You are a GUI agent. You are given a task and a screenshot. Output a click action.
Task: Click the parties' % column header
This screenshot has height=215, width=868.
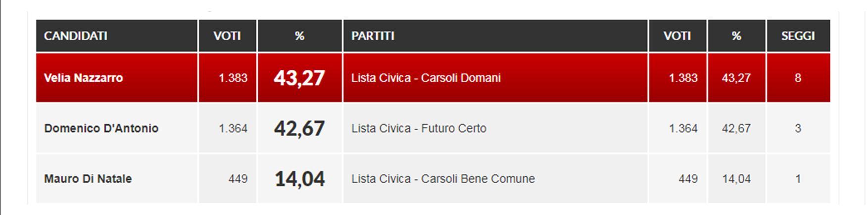pyautogui.click(x=736, y=36)
